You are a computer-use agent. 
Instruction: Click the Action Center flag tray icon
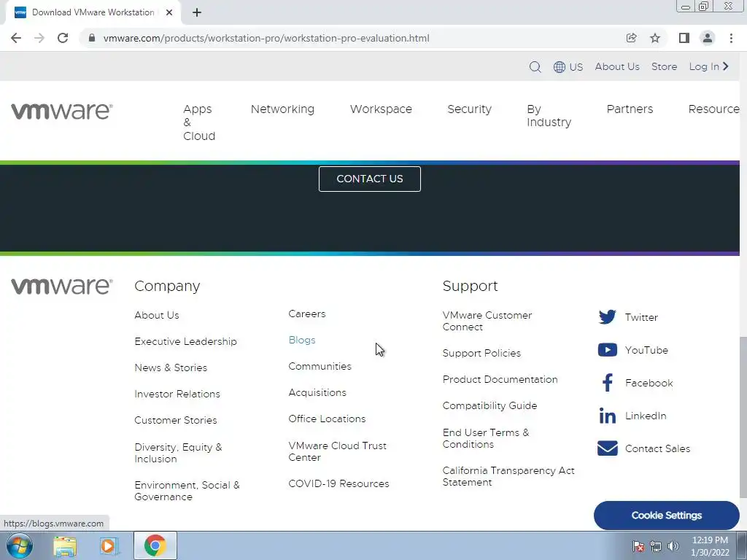(638, 546)
